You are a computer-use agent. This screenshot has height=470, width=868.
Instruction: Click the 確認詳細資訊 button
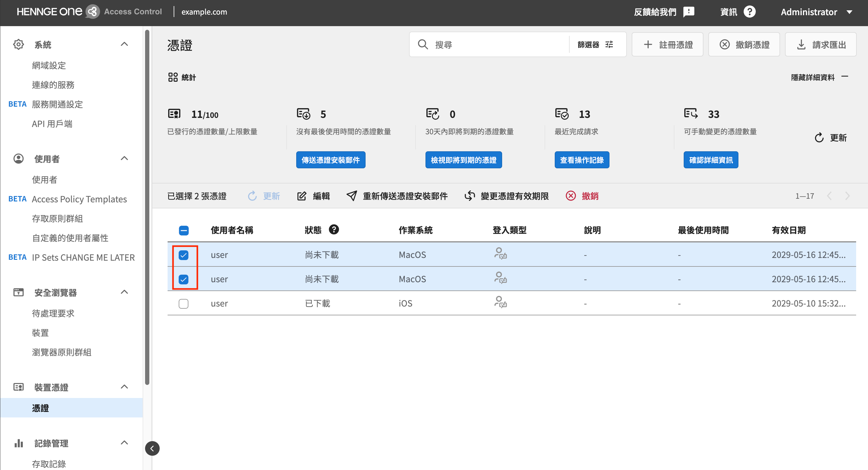[711, 160]
